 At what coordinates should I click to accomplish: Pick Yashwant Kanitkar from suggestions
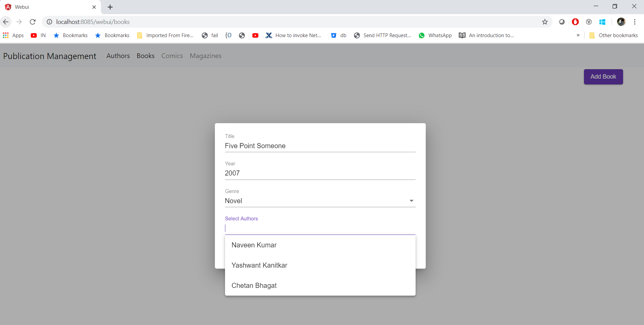pyautogui.click(x=259, y=265)
